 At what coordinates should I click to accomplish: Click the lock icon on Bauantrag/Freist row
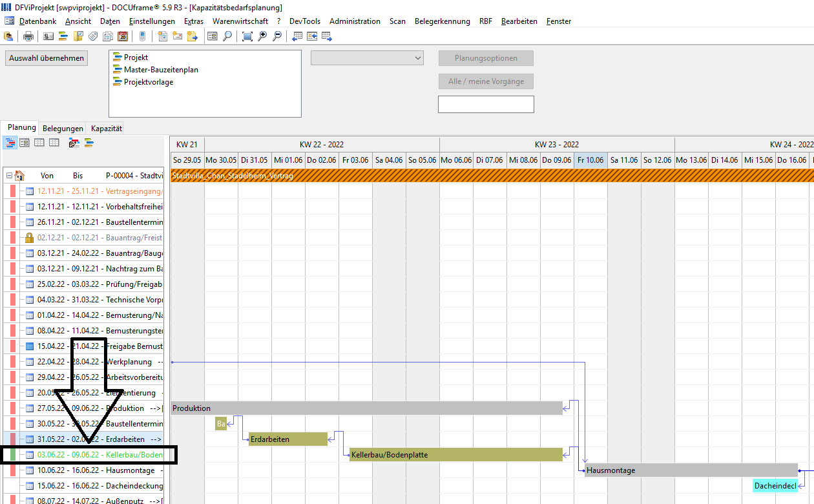pos(29,237)
